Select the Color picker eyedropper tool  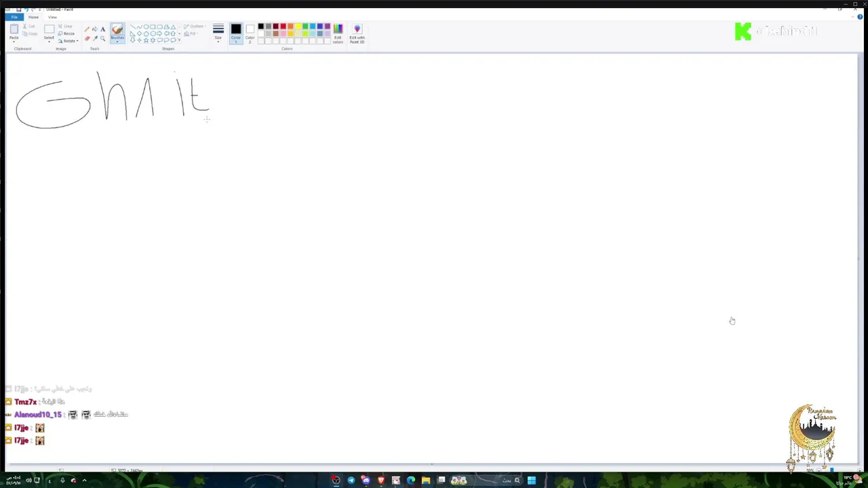coord(95,39)
